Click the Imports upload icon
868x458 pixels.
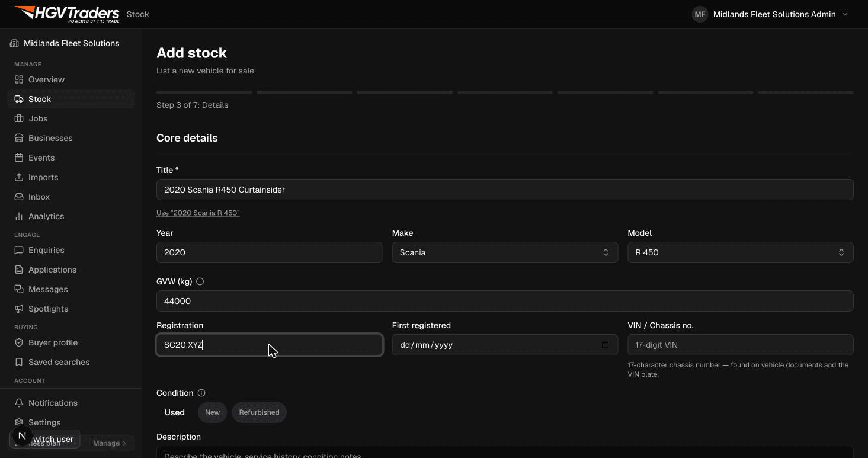click(19, 177)
